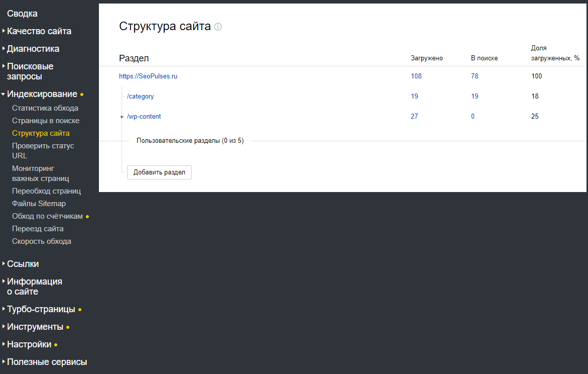Click Добавить раздел button
Image resolution: width=588 pixels, height=374 pixels.
click(x=159, y=172)
